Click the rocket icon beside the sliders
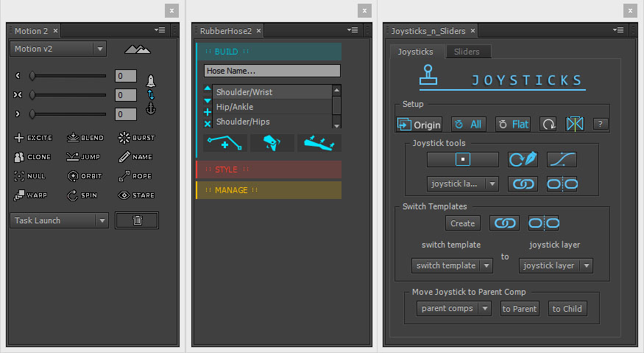The image size is (644, 353). coord(152,81)
